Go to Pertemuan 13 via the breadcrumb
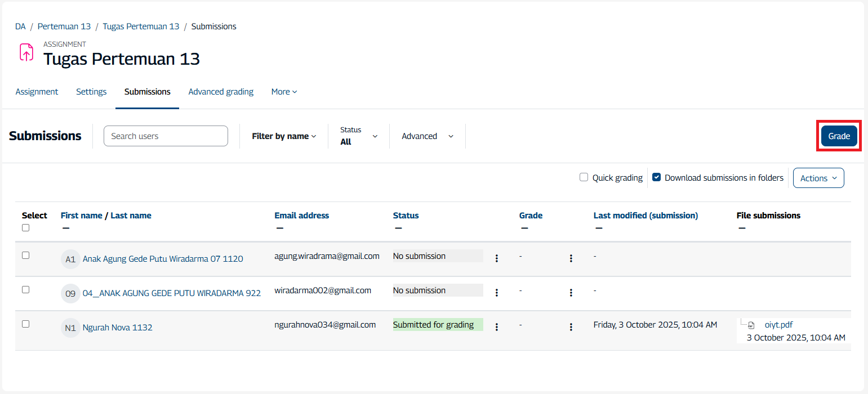The image size is (868, 394). pyautogui.click(x=64, y=26)
